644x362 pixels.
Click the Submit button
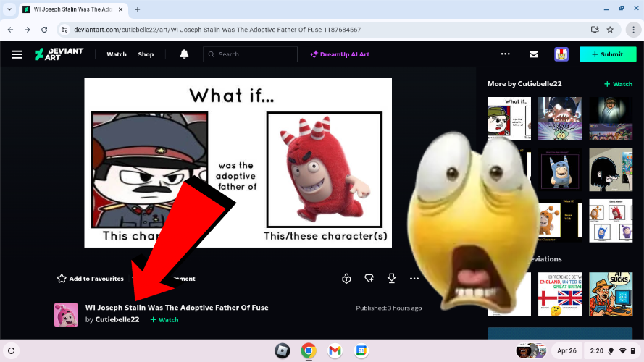[x=608, y=54]
